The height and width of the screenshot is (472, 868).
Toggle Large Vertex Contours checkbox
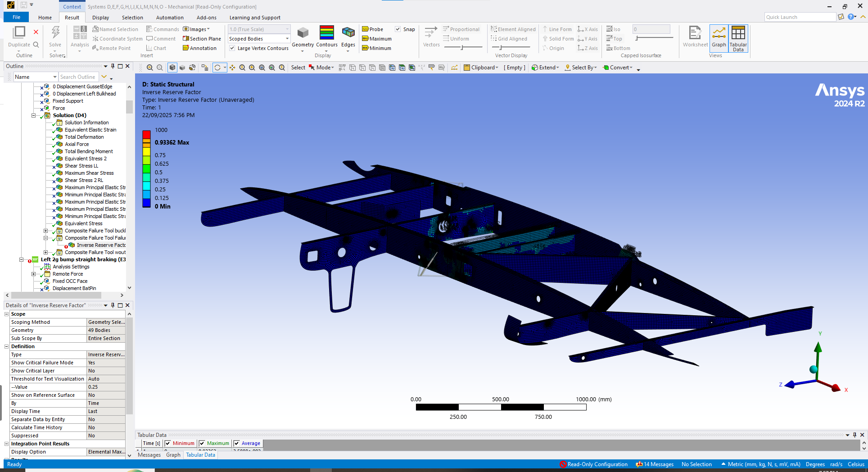coord(232,48)
